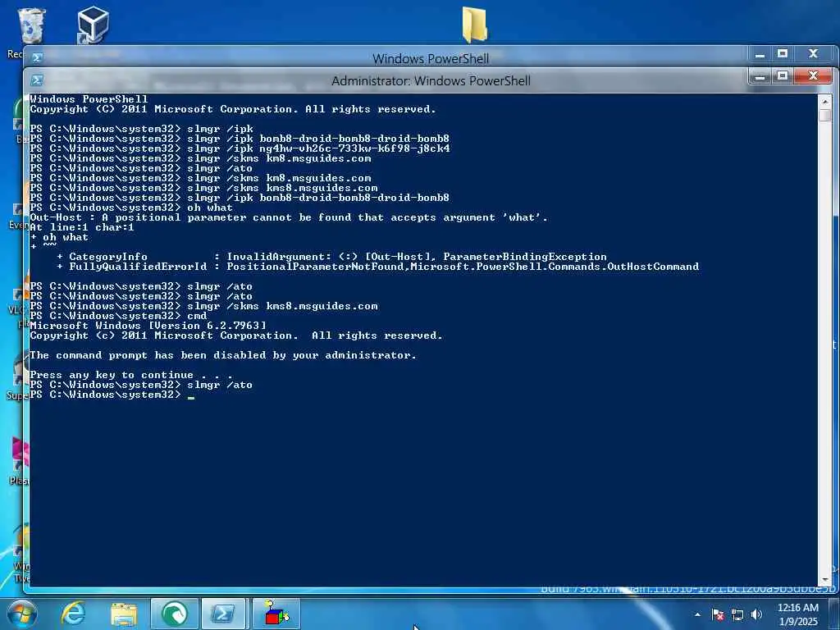Screen dimensions: 840x630
Task: Select the PowerShell taskbar button
Action: [x=223, y=614]
